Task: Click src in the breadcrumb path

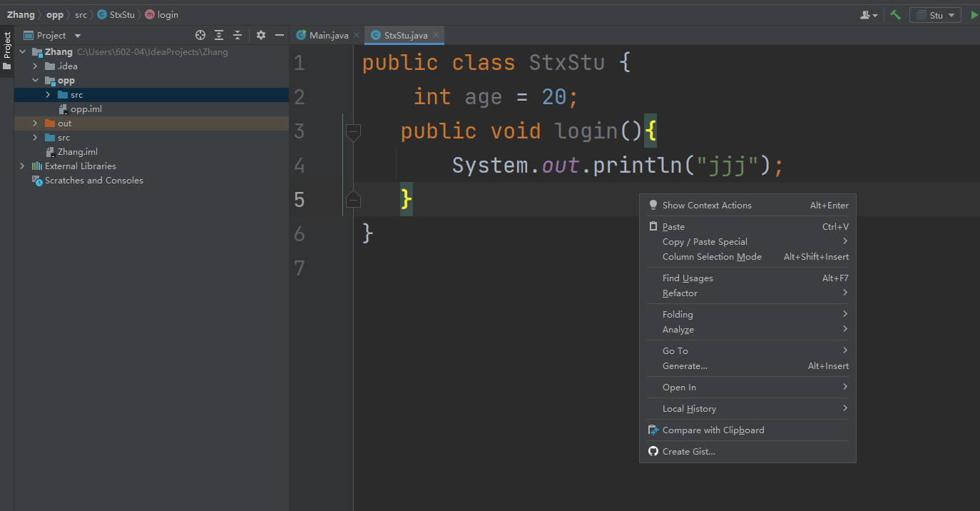Action: 81,15
